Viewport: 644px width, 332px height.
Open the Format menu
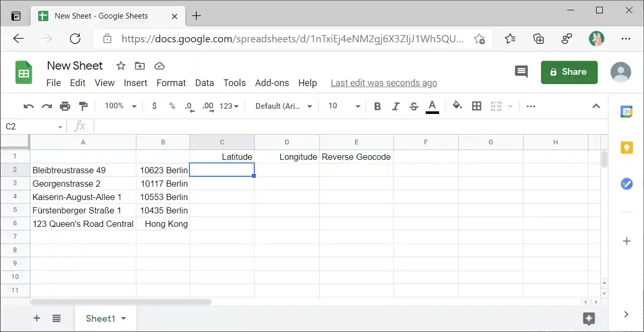[x=171, y=82]
